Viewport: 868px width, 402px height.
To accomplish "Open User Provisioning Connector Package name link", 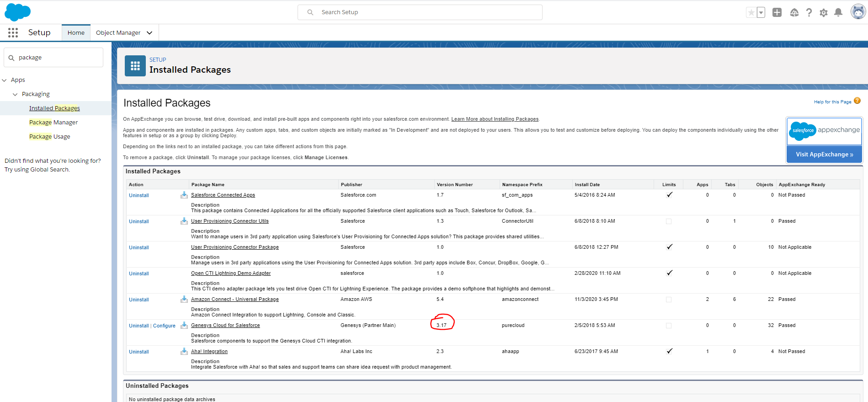I will (235, 247).
